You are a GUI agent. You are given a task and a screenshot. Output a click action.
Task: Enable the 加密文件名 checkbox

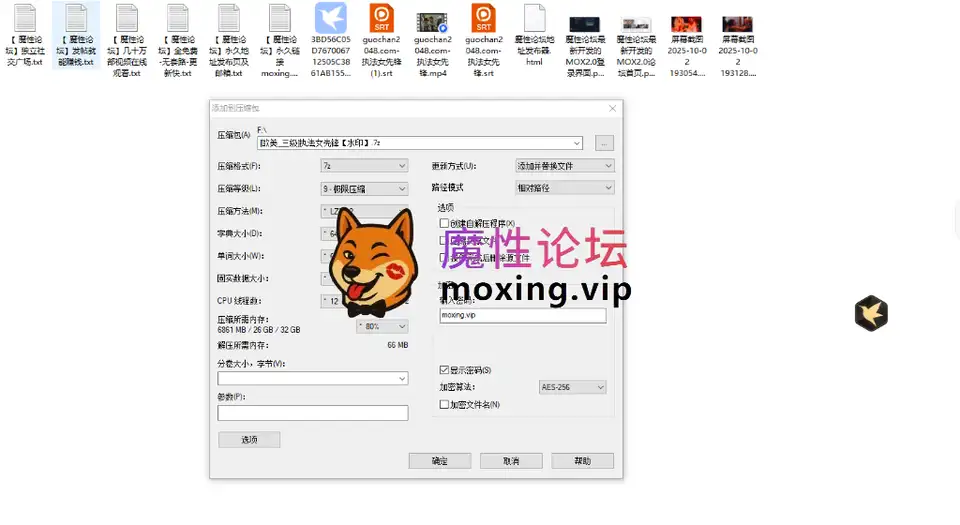point(444,404)
